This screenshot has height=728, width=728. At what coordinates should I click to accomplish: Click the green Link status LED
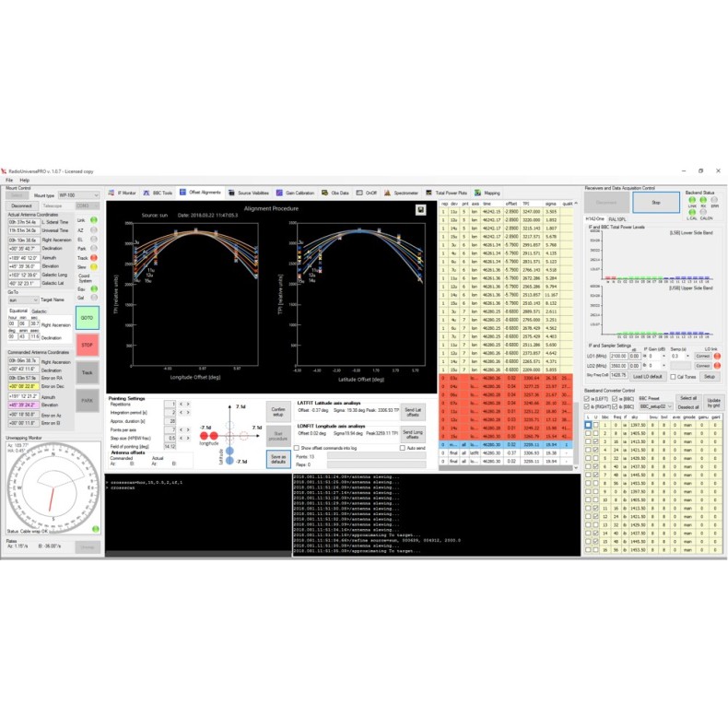point(94,220)
